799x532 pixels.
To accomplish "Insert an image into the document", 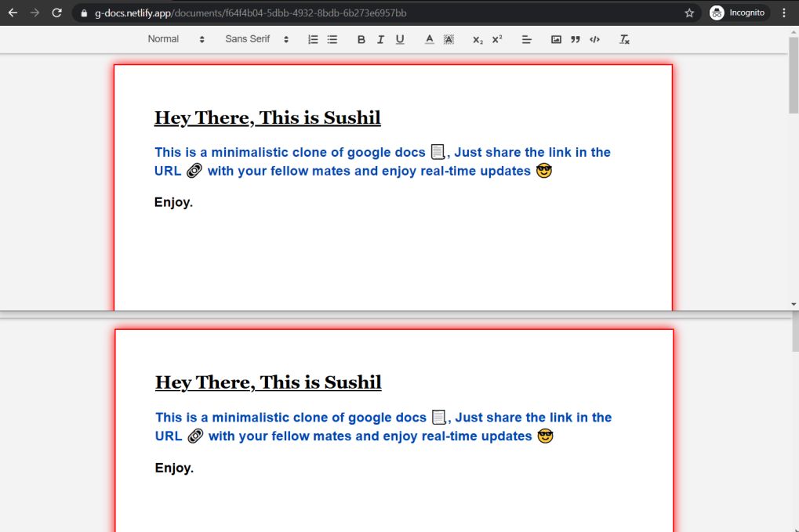I will (x=557, y=38).
